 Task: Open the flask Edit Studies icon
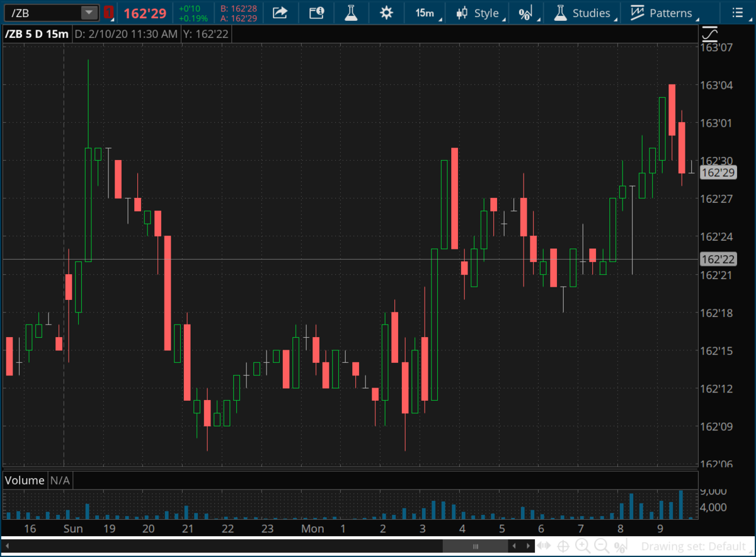[x=352, y=13]
